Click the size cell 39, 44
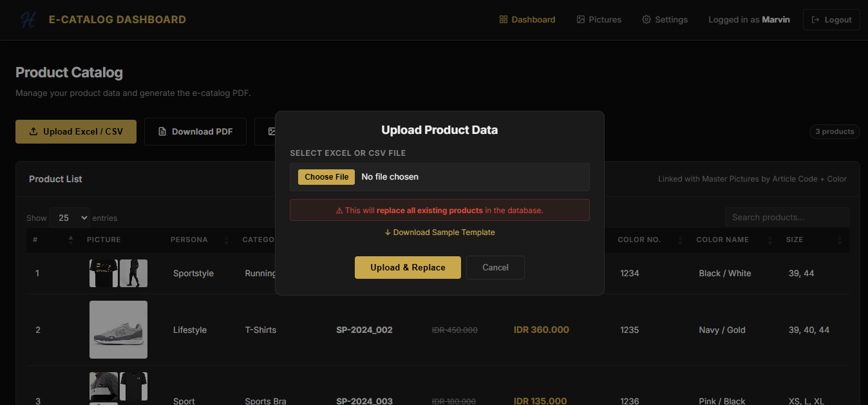868x405 pixels. coord(802,274)
